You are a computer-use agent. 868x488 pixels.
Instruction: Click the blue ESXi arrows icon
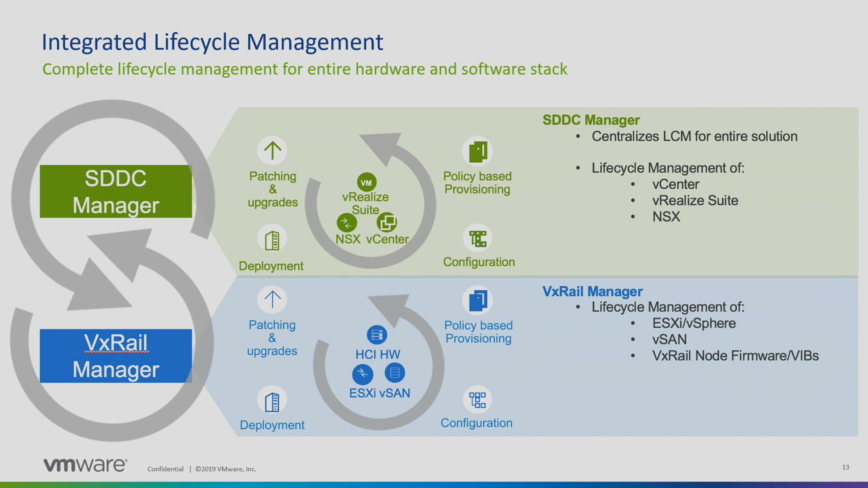(362, 373)
